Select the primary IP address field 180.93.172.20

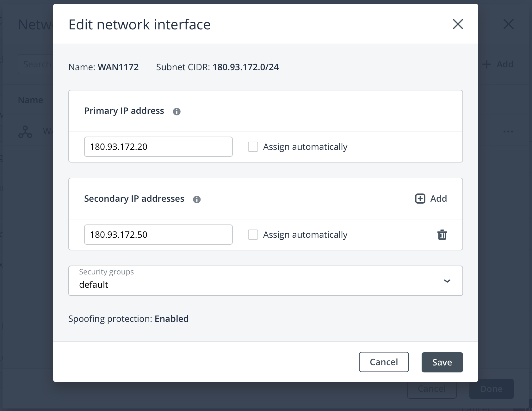point(158,147)
